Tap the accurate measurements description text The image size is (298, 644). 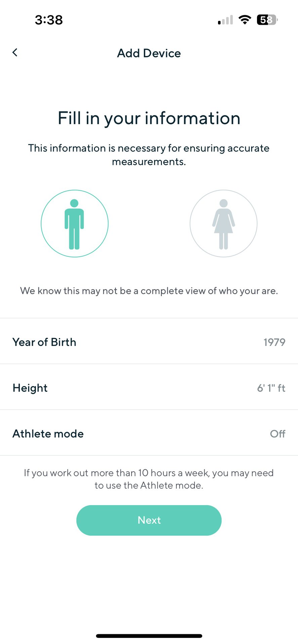click(x=149, y=155)
